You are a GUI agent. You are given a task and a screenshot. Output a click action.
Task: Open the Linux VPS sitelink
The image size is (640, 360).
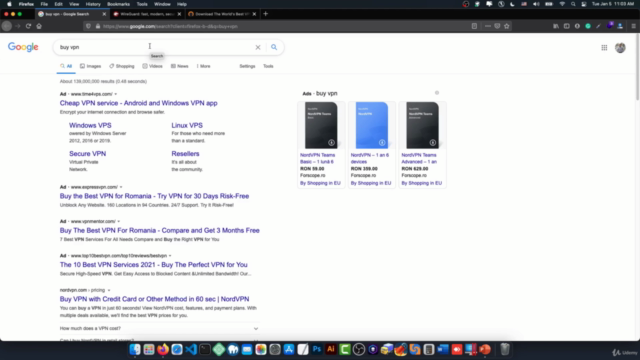[187, 125]
